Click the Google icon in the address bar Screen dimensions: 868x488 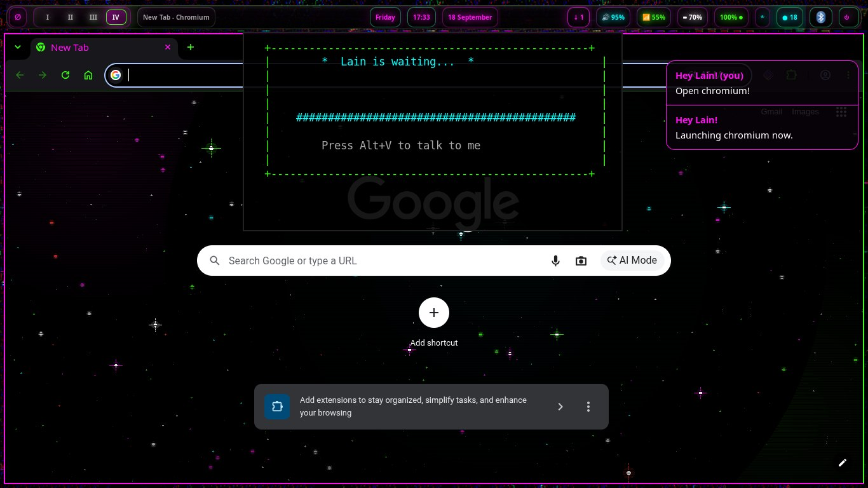116,75
